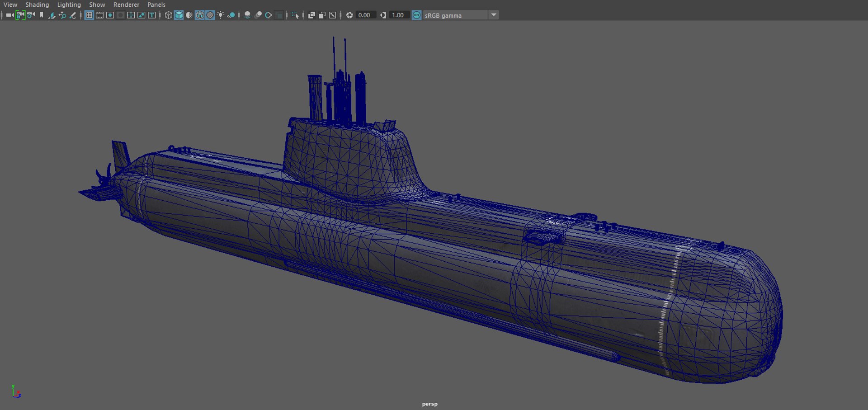Toggle the Safe Title icon

pyautogui.click(x=152, y=15)
